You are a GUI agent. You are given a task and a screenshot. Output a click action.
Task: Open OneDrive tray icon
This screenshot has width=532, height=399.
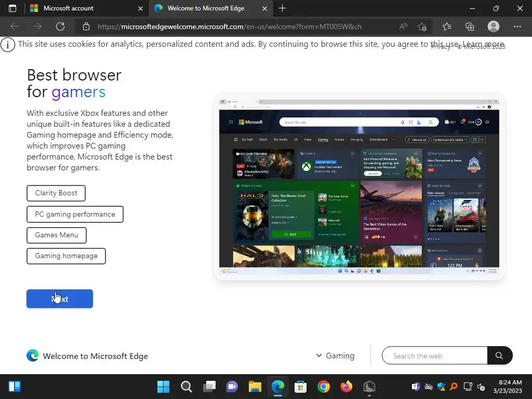tap(429, 387)
